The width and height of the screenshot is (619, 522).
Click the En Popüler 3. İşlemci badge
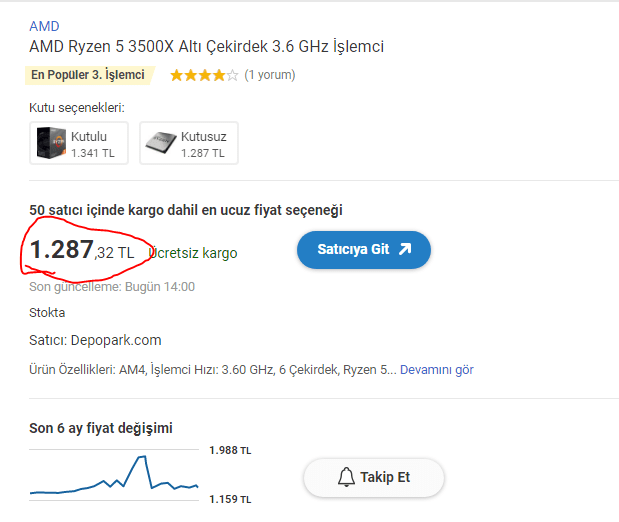click(90, 75)
